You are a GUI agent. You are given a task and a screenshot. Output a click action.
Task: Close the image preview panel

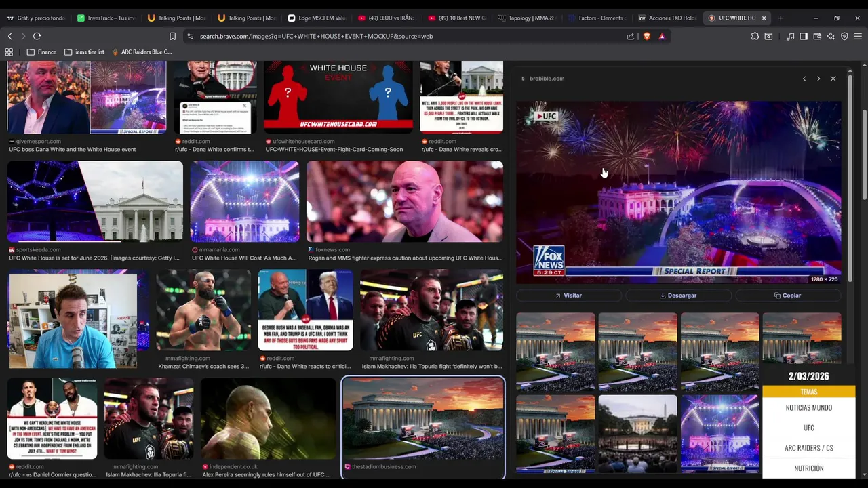(x=833, y=79)
